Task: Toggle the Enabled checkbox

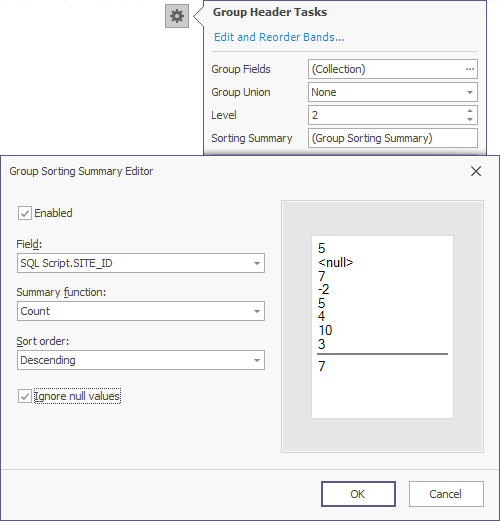Action: coord(25,213)
